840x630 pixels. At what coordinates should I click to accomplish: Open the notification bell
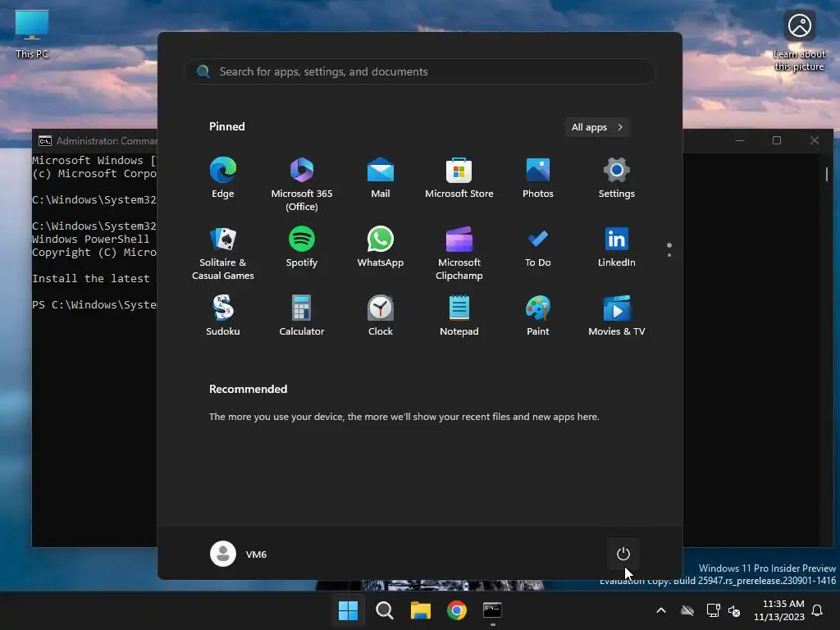(818, 610)
